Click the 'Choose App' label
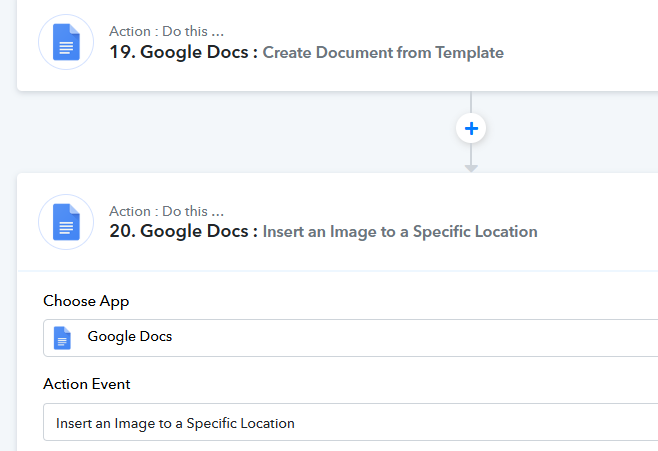 point(86,301)
